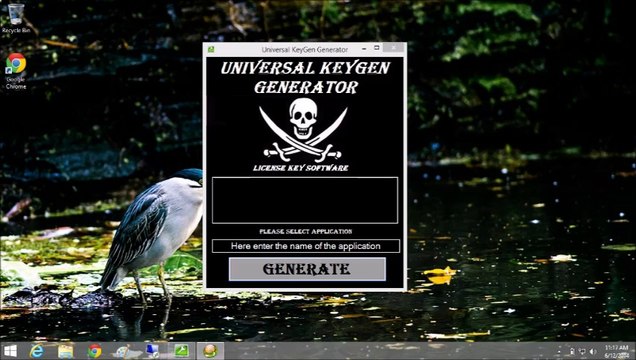The height and width of the screenshot is (360, 636).
Task: Click the computer network icon in taskbar
Action: point(153,351)
